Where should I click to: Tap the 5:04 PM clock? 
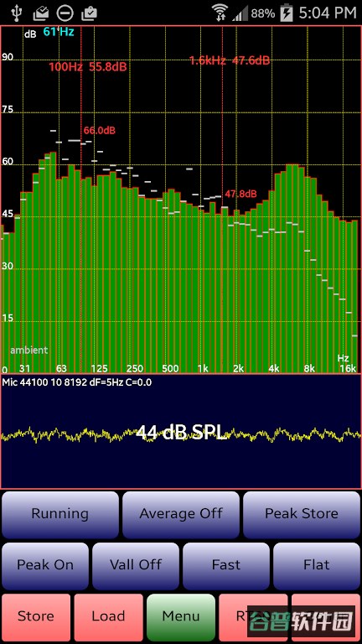[328, 13]
